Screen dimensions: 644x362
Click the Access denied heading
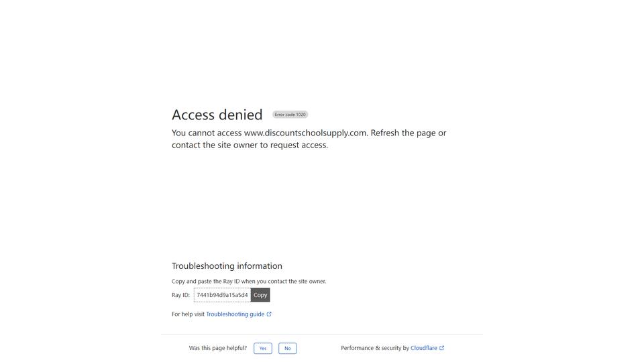[217, 115]
